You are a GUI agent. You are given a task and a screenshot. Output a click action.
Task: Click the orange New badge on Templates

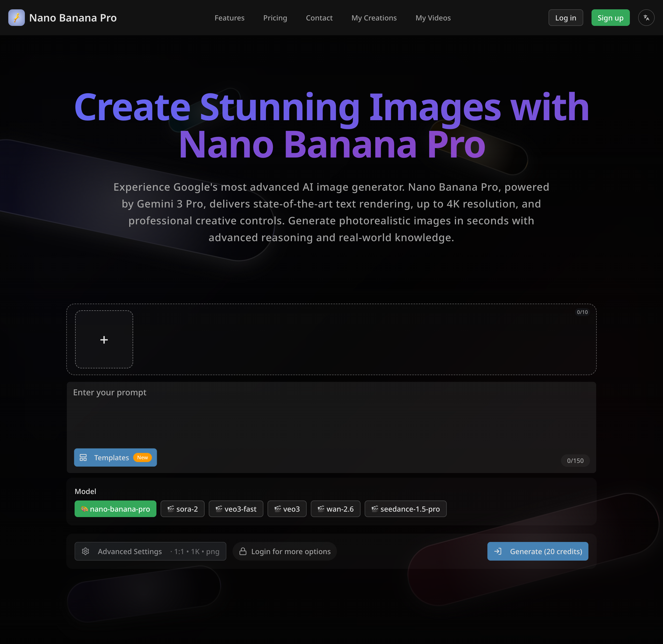(x=142, y=457)
